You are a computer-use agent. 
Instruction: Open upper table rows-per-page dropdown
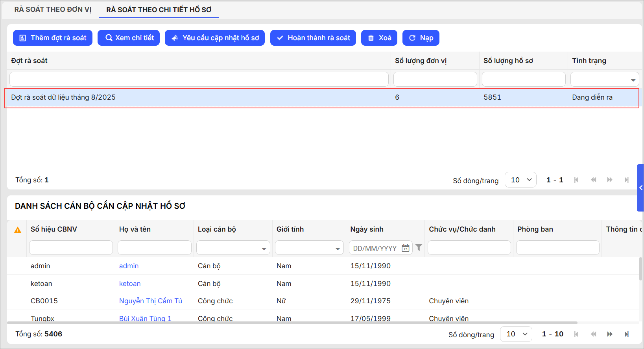pyautogui.click(x=520, y=180)
